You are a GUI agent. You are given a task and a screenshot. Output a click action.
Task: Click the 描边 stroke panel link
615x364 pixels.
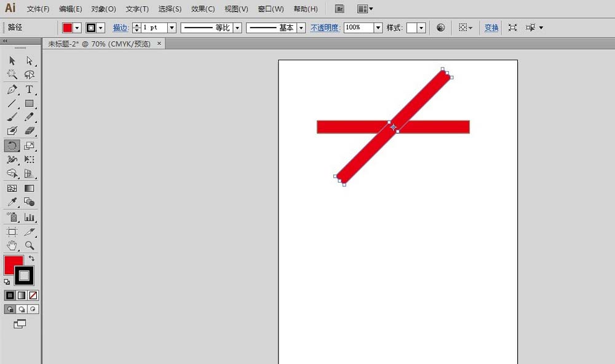point(121,28)
